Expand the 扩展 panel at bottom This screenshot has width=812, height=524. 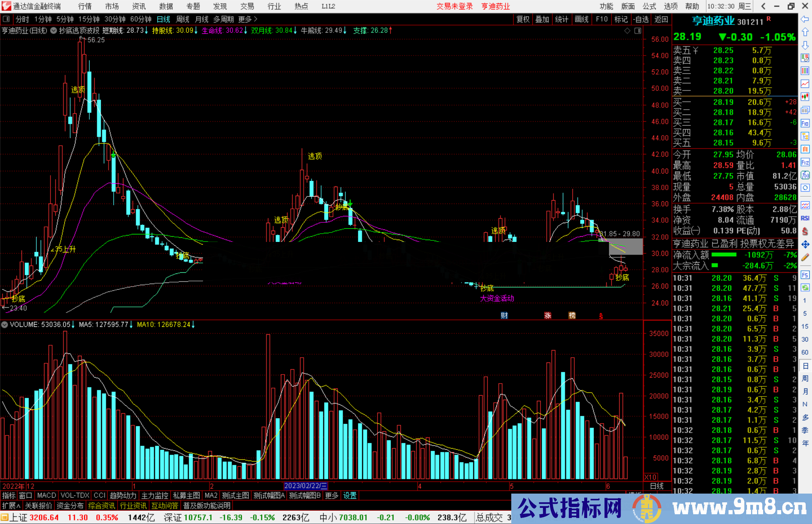coord(11,506)
